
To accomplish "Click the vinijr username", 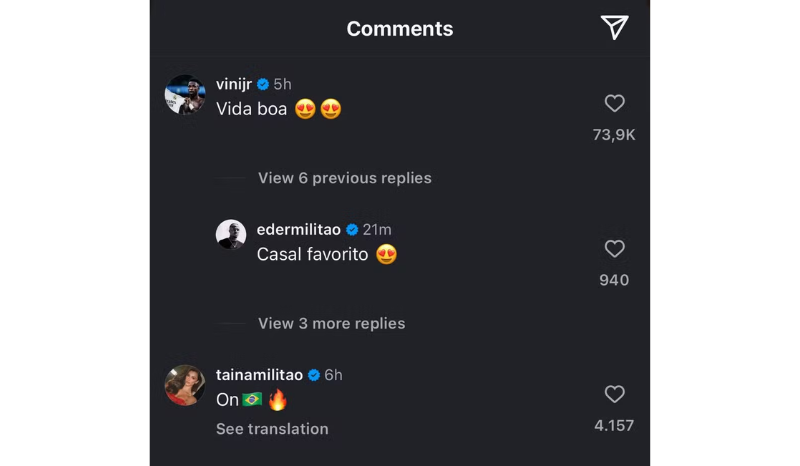I will 234,84.
